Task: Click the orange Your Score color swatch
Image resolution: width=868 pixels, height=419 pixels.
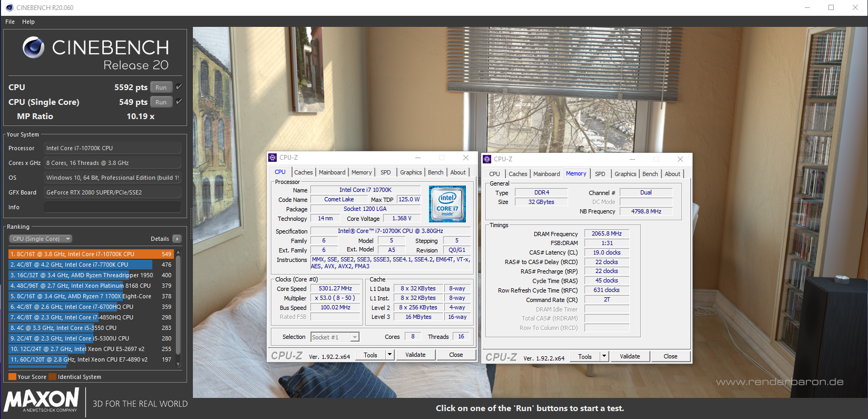Action: pyautogui.click(x=12, y=377)
